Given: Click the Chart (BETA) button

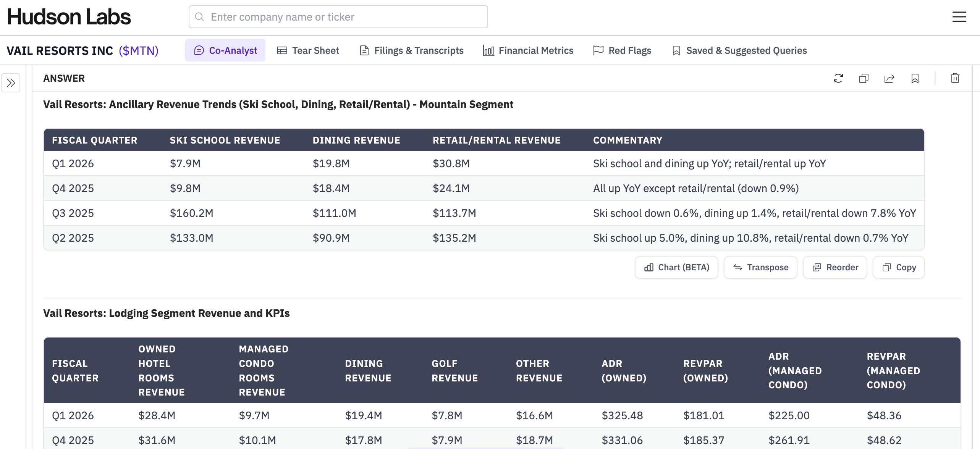Looking at the screenshot, I should (x=676, y=267).
